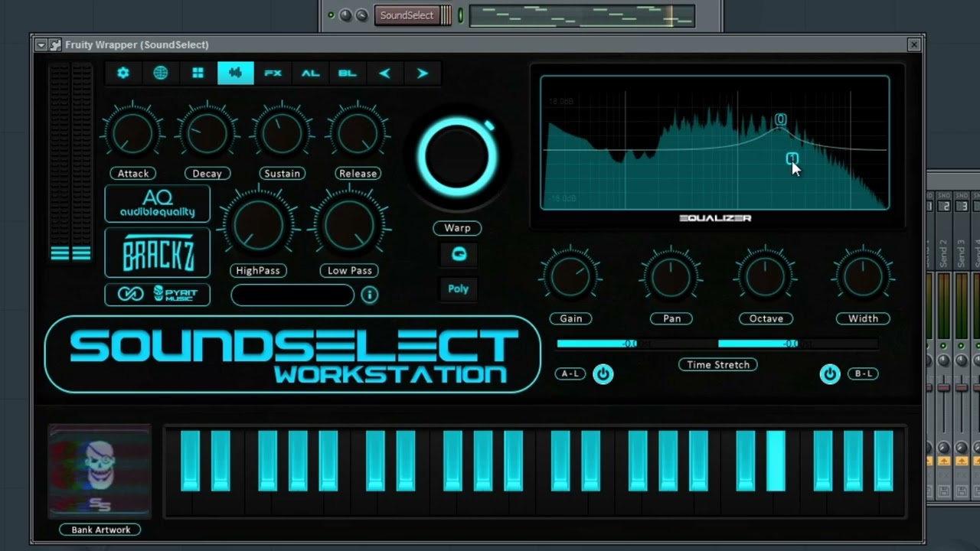980x551 pixels.
Task: Select equalizer node 1 under the cursor
Action: [792, 158]
